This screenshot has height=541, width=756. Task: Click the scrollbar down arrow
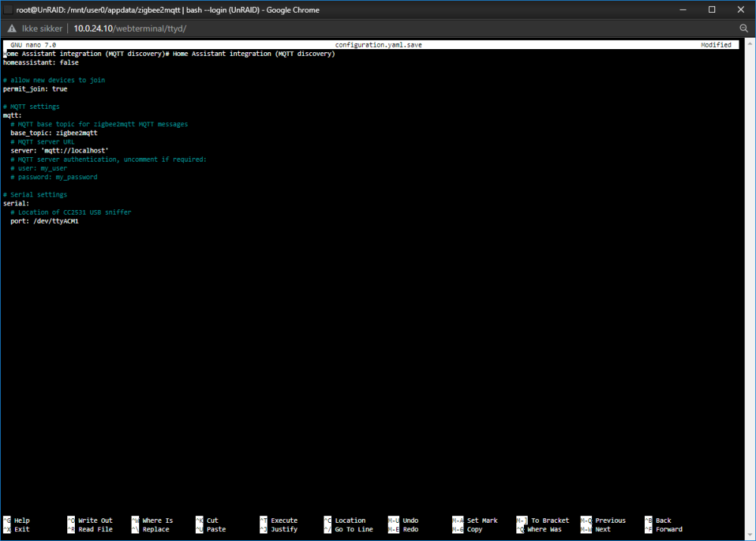(x=750, y=535)
